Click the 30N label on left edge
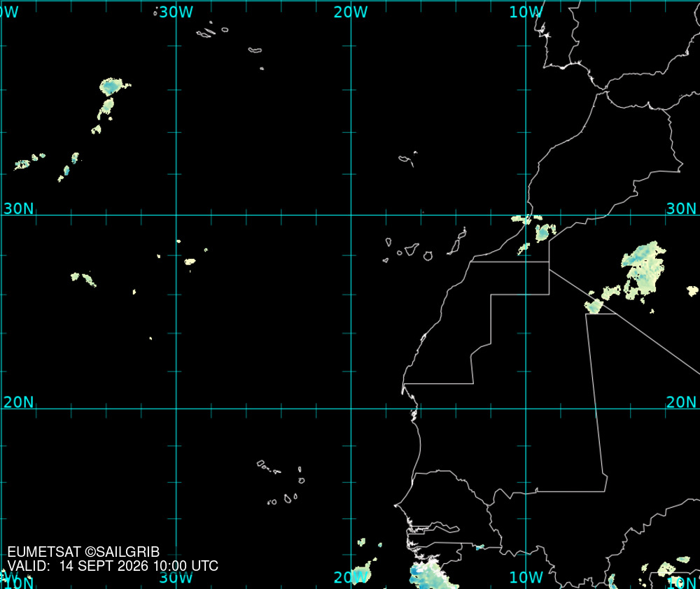Image resolution: width=700 pixels, height=589 pixels. click(x=18, y=208)
